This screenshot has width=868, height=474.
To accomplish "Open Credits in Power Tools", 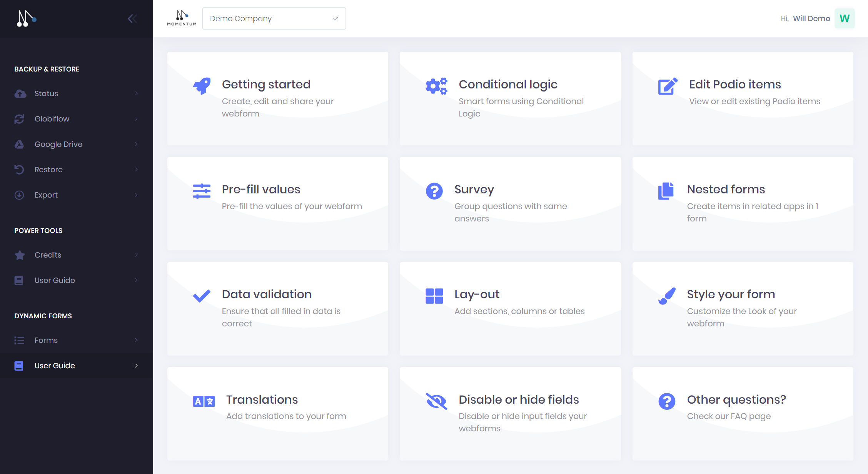I will 48,255.
